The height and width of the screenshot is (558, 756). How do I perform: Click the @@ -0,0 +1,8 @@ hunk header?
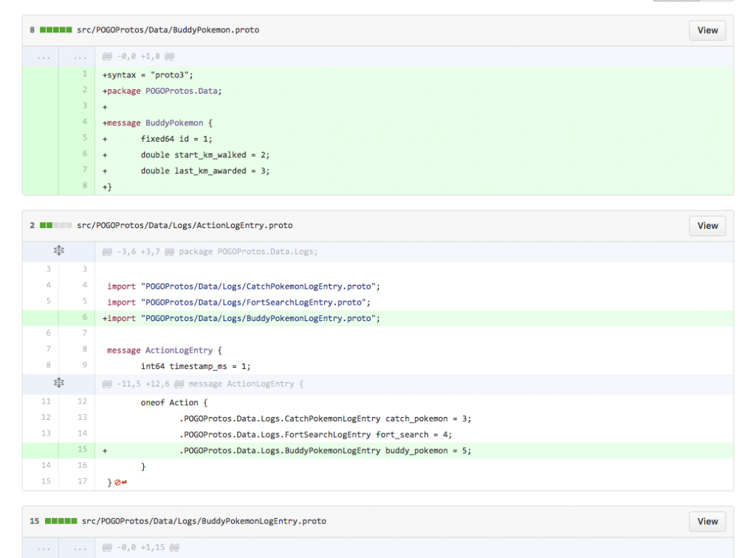click(138, 57)
